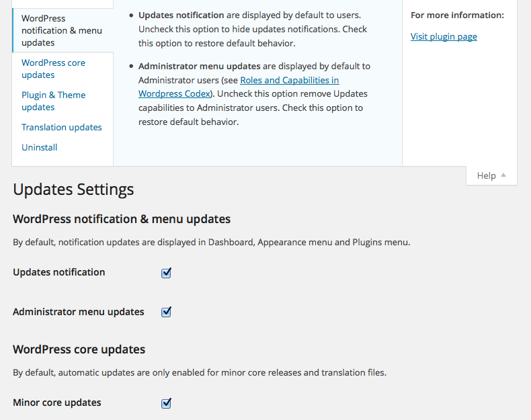Open the Translation updates help tab
This screenshot has width=531, height=420.
[62, 127]
